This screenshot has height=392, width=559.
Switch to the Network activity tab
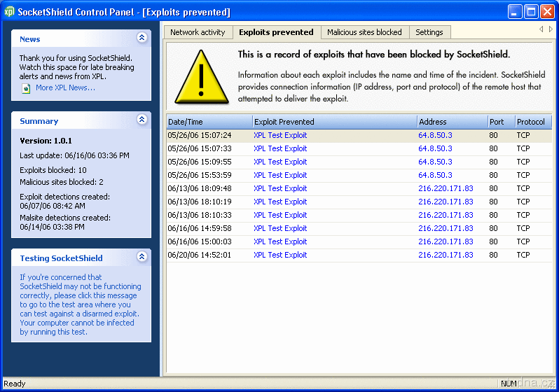point(198,32)
